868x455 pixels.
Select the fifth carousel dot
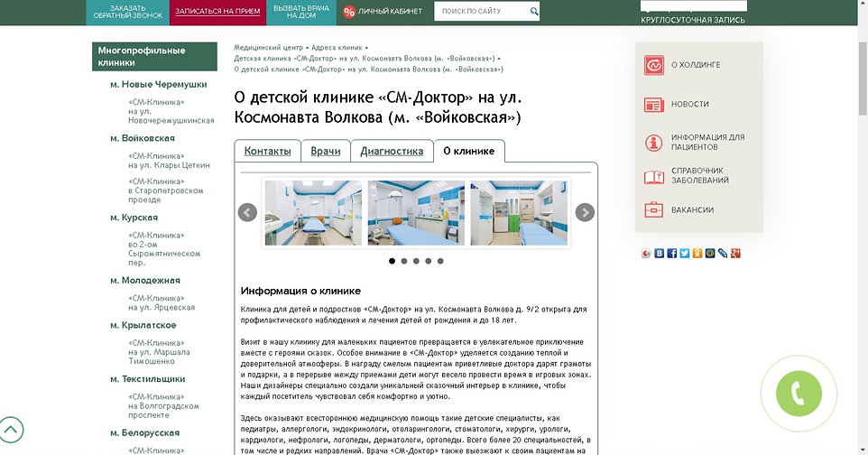tap(440, 261)
